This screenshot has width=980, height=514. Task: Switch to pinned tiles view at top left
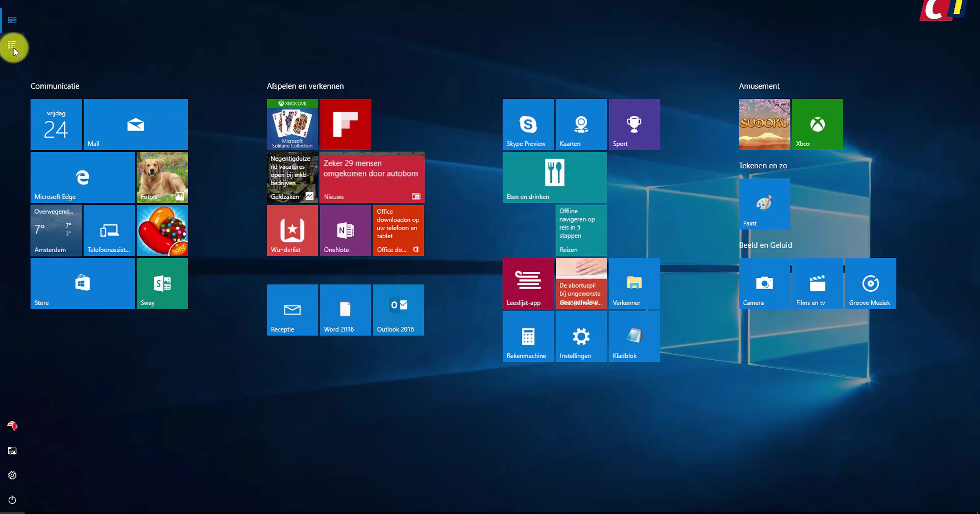point(12,20)
